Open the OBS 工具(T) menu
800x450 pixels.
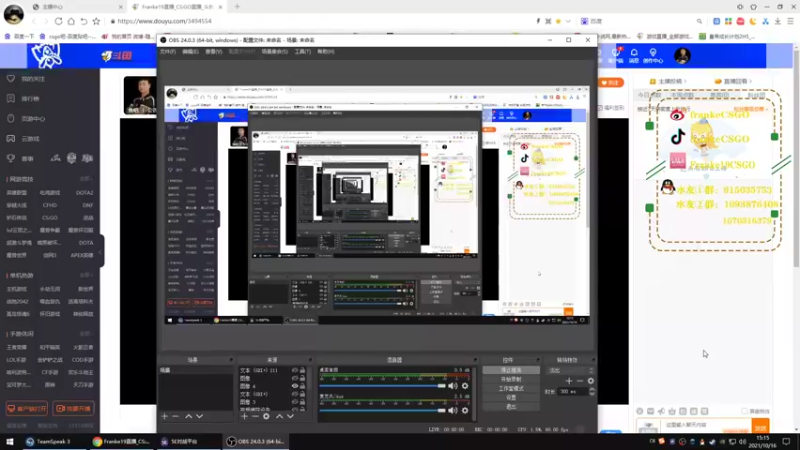pos(303,52)
